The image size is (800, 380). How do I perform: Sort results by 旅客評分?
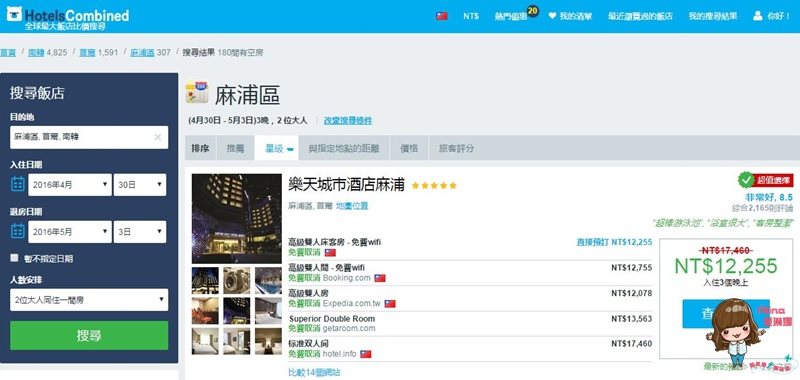point(457,148)
